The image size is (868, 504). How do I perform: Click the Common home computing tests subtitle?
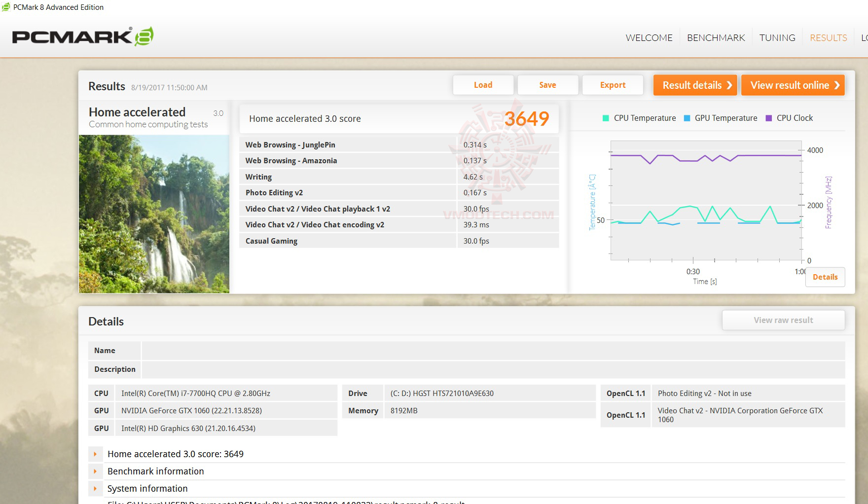tap(148, 124)
